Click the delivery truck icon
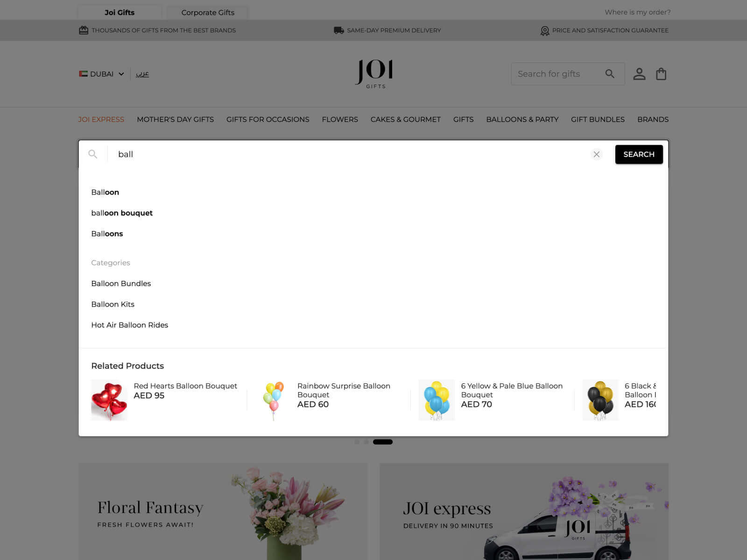Image resolution: width=747 pixels, height=560 pixels. 337,30
